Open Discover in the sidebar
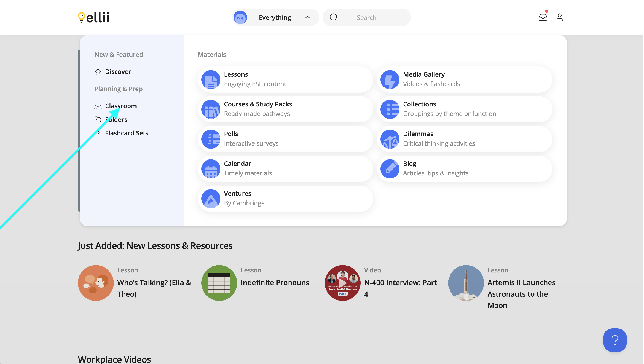 (x=118, y=72)
